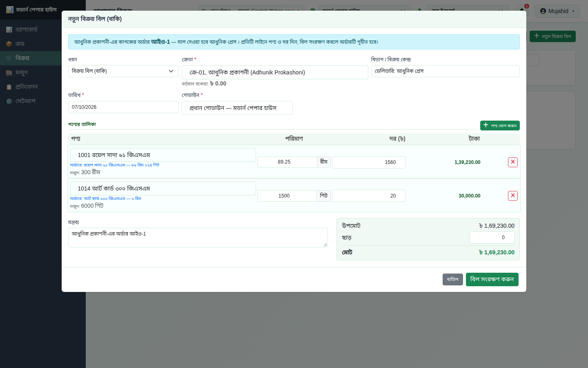Click the বাতিল button
Viewport: 588px width, 368px height.
click(453, 279)
